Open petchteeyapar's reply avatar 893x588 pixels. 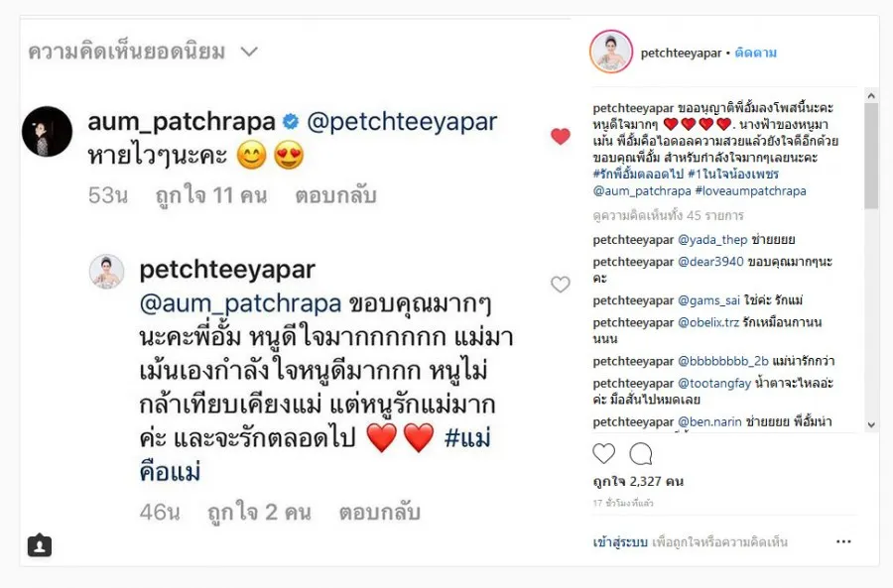click(x=106, y=272)
